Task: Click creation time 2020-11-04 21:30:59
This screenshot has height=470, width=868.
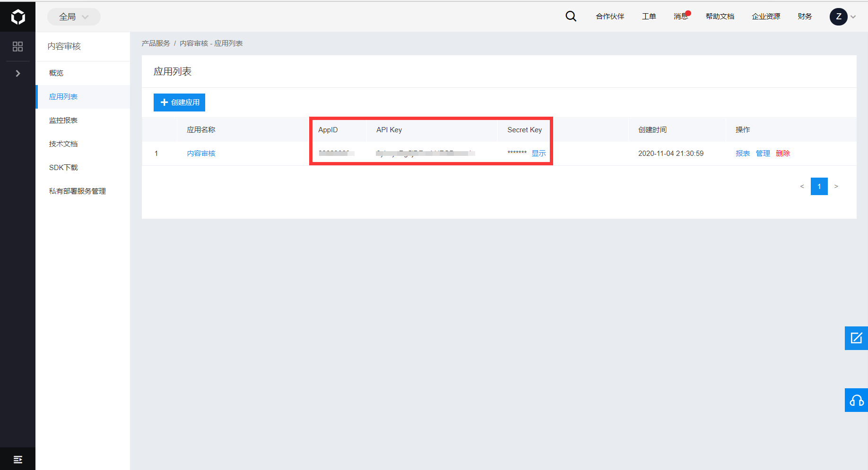Action: (671, 154)
